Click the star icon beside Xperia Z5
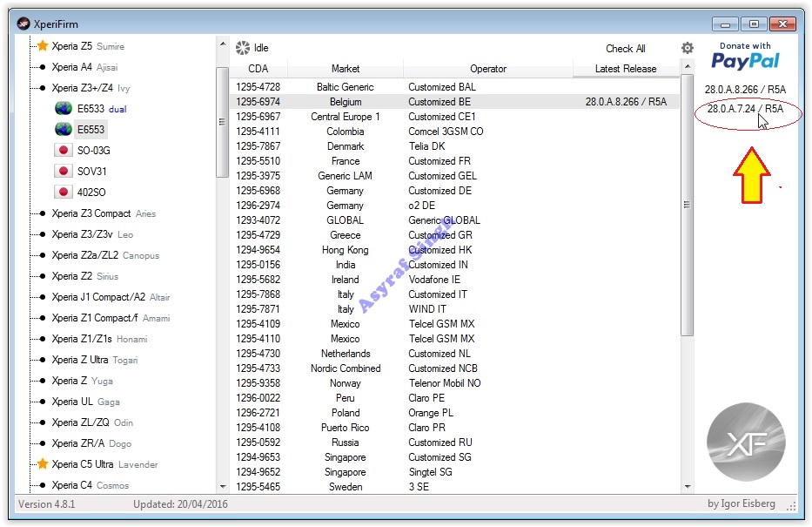Image resolution: width=812 pixels, height=527 pixels. (x=43, y=46)
